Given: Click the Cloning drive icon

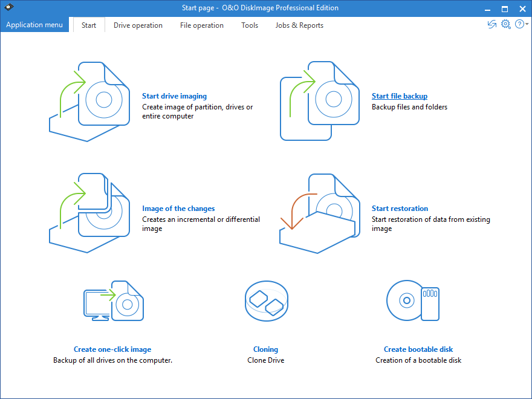Looking at the screenshot, I should click(x=266, y=300).
